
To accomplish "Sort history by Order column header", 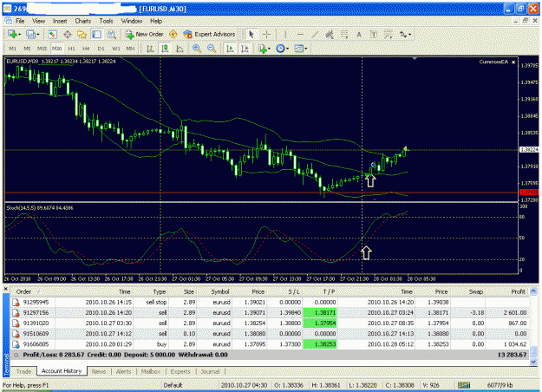I will pyautogui.click(x=33, y=291).
